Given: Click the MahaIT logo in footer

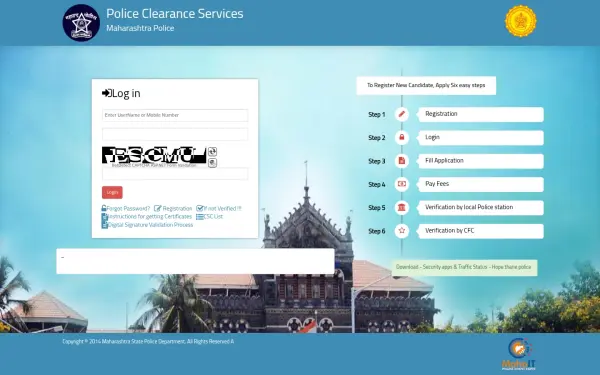Looking at the screenshot, I should [x=519, y=354].
